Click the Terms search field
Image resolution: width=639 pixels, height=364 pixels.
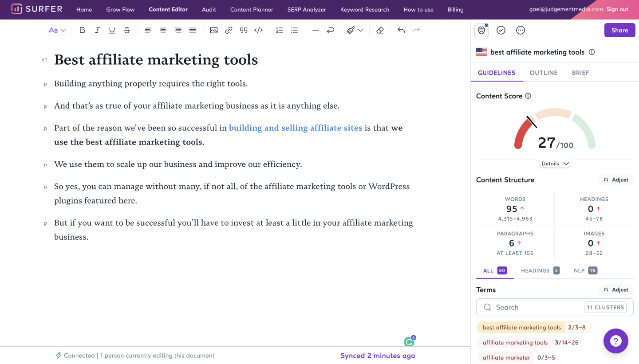[x=537, y=307]
